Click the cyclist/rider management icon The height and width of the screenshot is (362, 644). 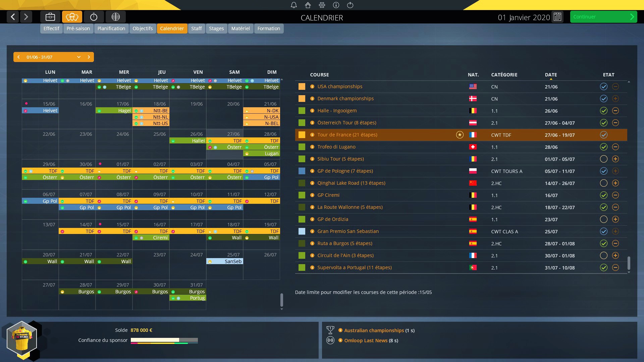tap(72, 17)
